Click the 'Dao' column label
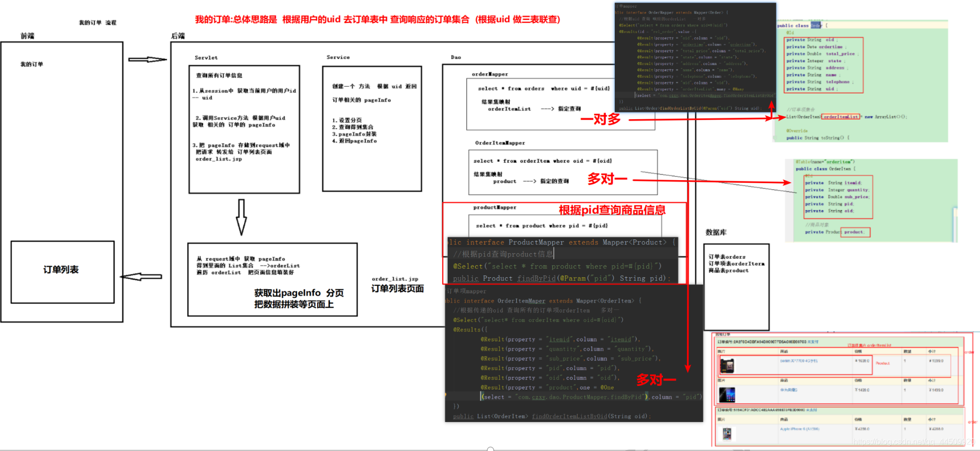Screen dimensions: 980x451 456,57
